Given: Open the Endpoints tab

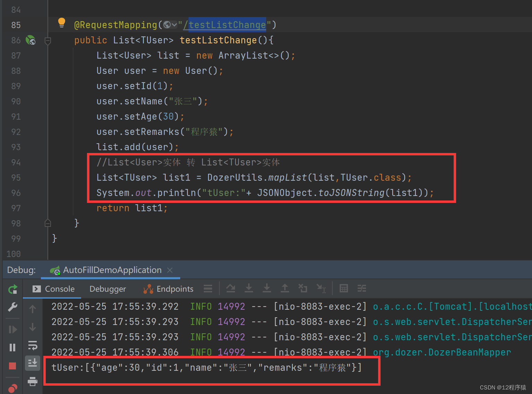Looking at the screenshot, I should coord(168,289).
